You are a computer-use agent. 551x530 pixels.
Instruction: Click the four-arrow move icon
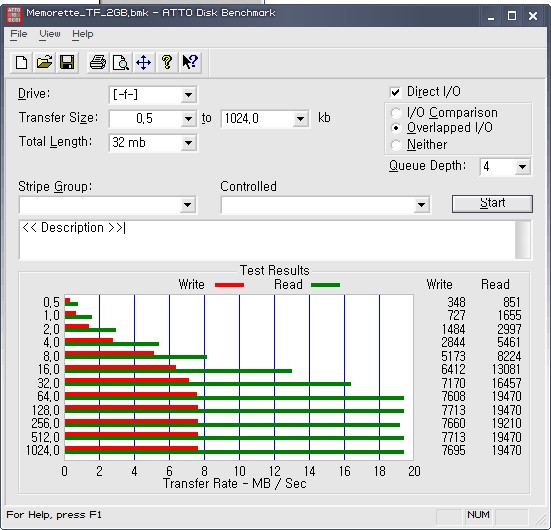point(143,63)
